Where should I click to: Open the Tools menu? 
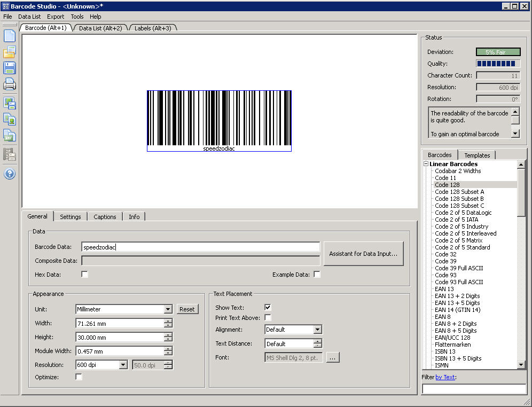click(77, 17)
